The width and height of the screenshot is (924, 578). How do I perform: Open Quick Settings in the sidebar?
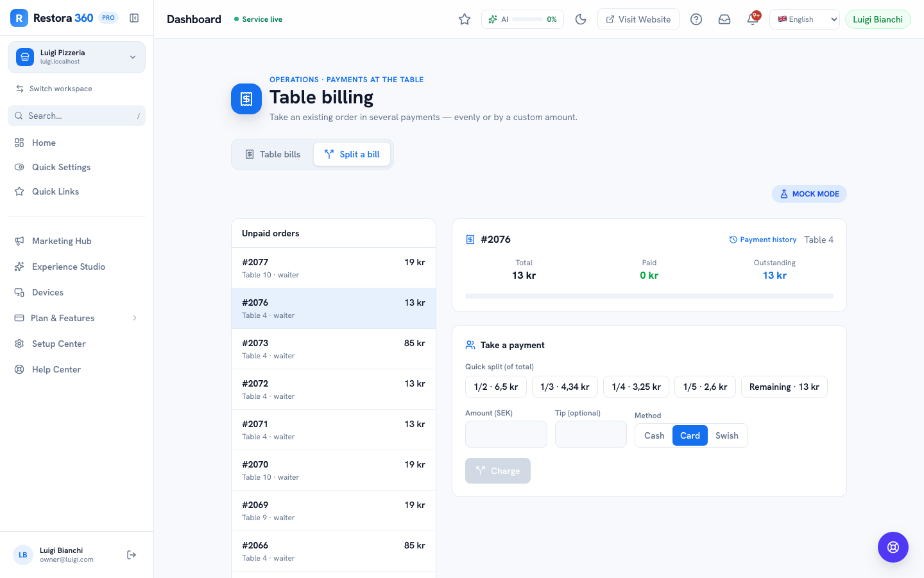point(76,167)
